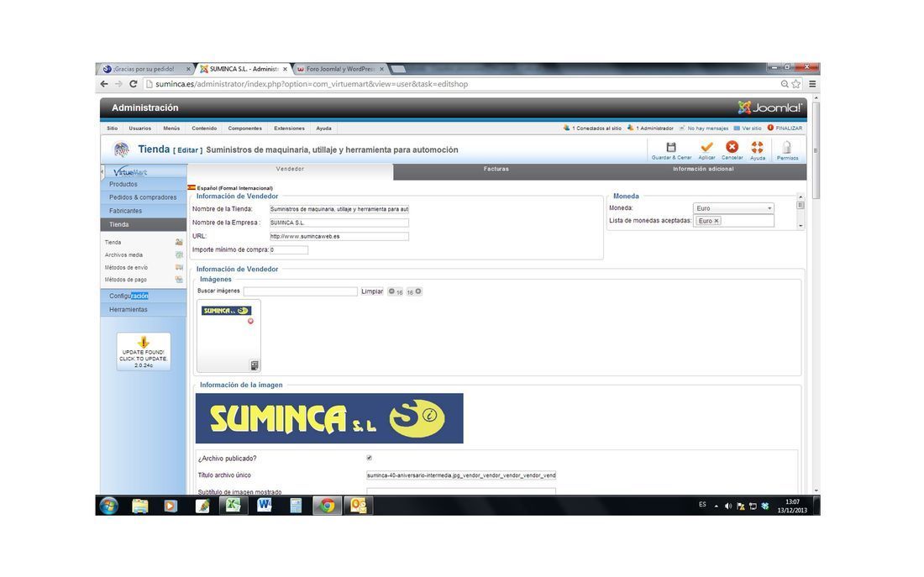Select the SUMINCA logo thumbnail

pos(226,311)
